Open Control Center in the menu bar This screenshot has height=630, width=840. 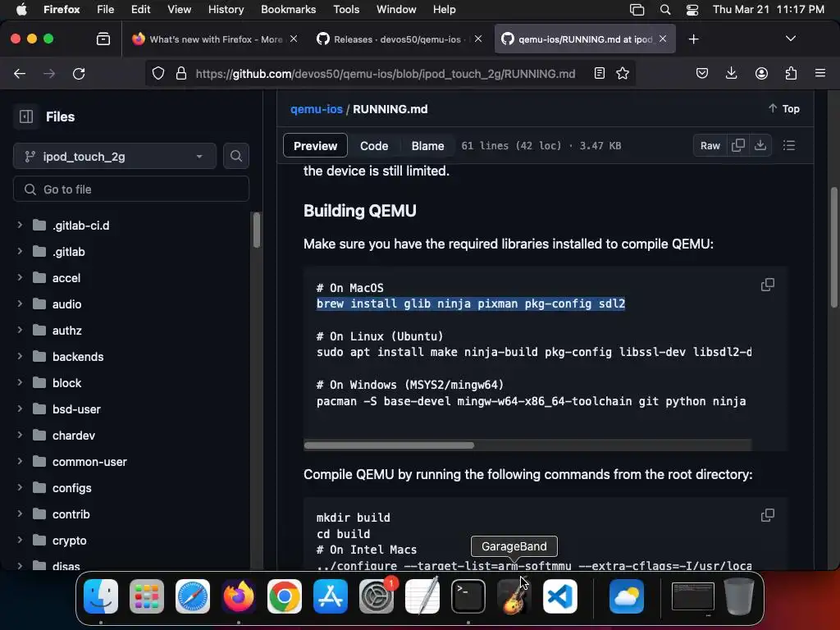pyautogui.click(x=692, y=10)
